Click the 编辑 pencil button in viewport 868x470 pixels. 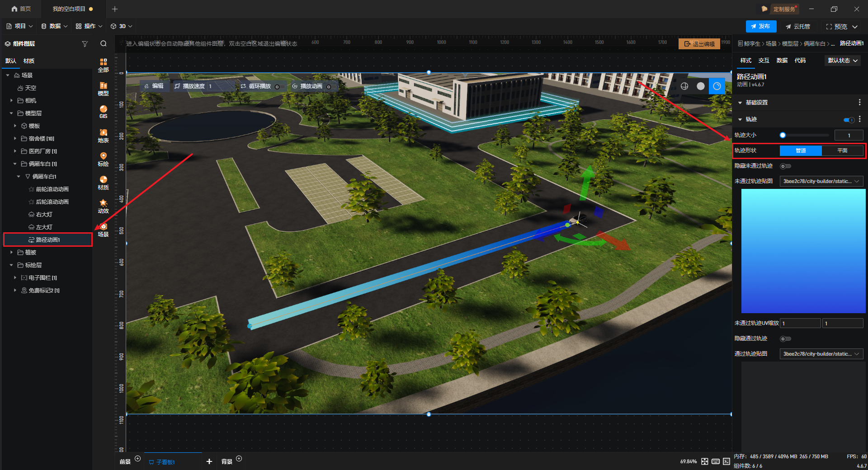coord(154,86)
